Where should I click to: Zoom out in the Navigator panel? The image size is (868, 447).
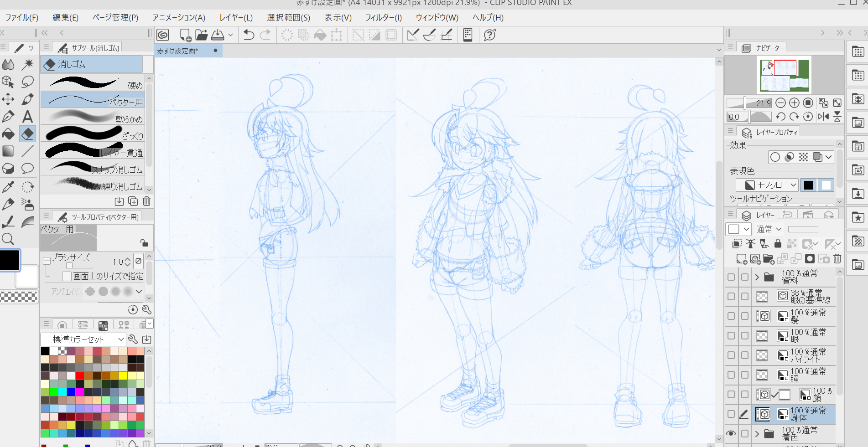pos(780,103)
